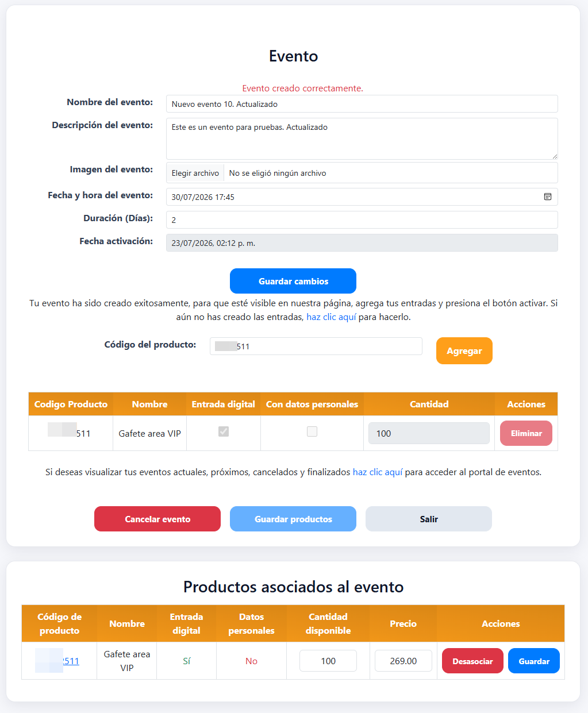Viewport: 588px width, 713px height.
Task: Click the orange Agregar button
Action: click(464, 350)
